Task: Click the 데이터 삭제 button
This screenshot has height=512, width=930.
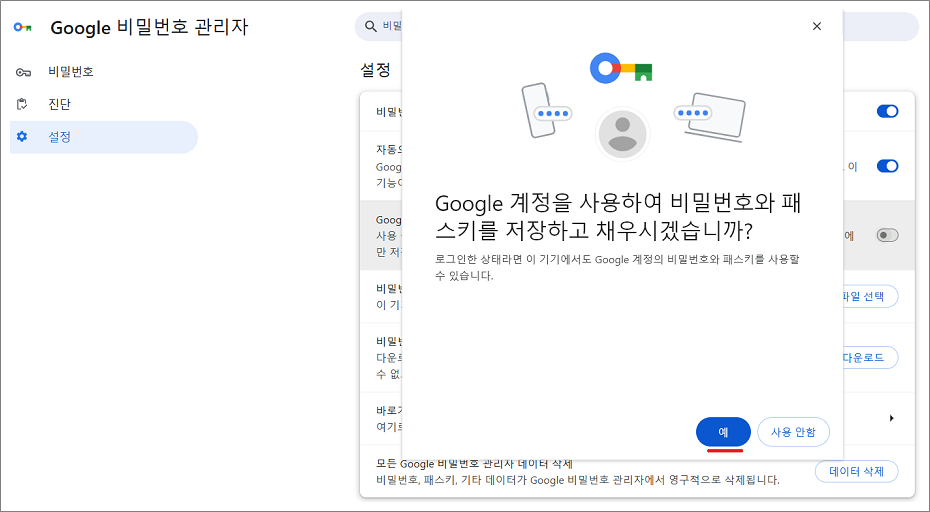Action: [x=856, y=472]
